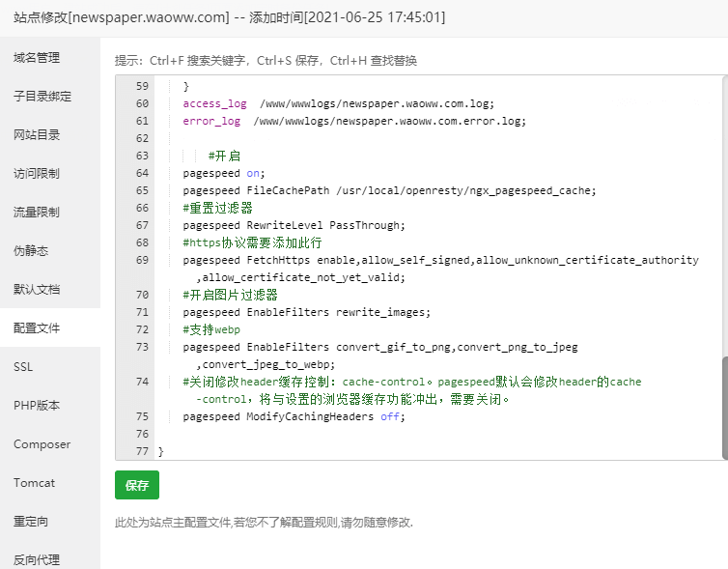Viewport: 728px width, 569px height.
Task: Click the green 保存 button
Action: click(137, 485)
